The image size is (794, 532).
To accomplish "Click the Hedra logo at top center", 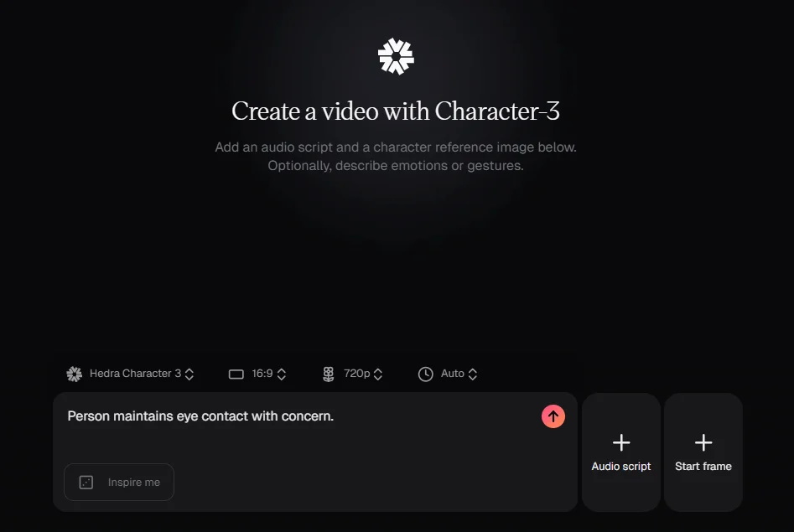I will point(396,56).
